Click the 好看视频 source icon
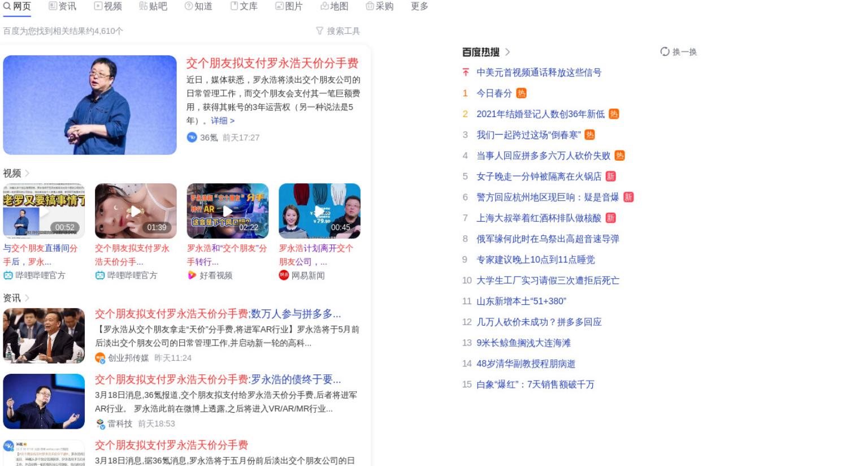This screenshot has width=868, height=466. coord(192,275)
